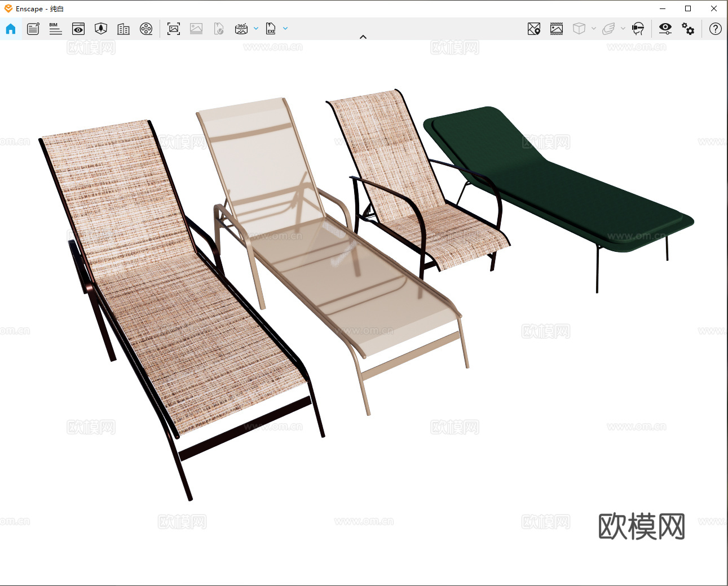Open the video editor film reel icon
The height and width of the screenshot is (586, 728).
click(146, 29)
